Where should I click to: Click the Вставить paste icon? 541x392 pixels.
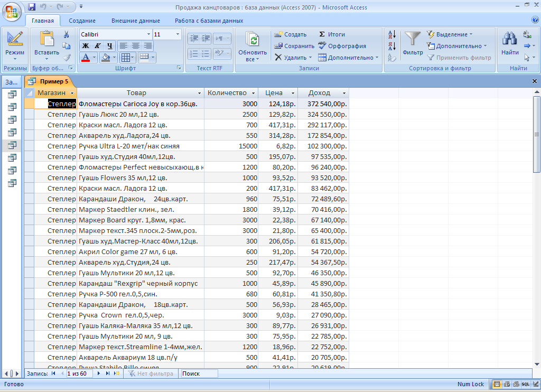point(47,39)
